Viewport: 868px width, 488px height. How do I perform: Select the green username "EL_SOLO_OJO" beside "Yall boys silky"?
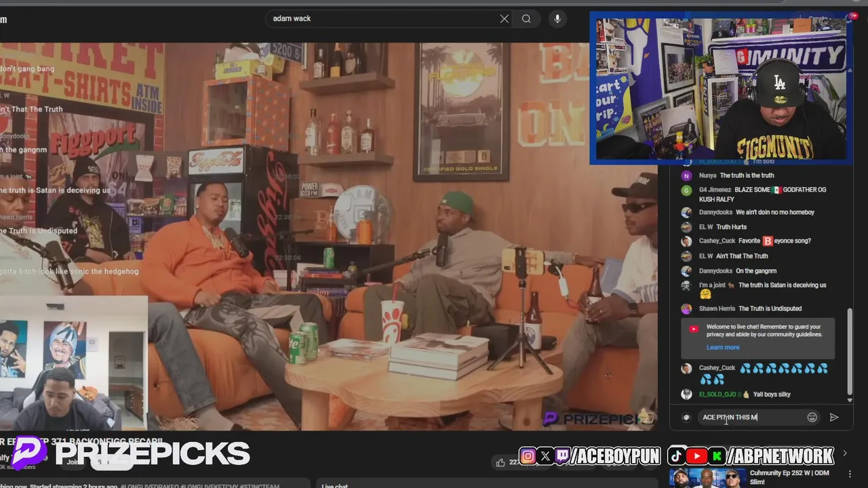pyautogui.click(x=717, y=394)
